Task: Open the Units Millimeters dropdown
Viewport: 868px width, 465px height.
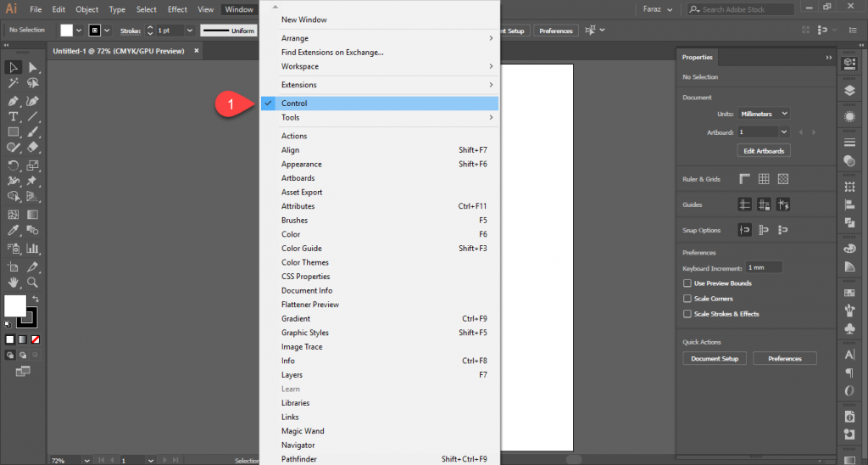Action: 764,114
